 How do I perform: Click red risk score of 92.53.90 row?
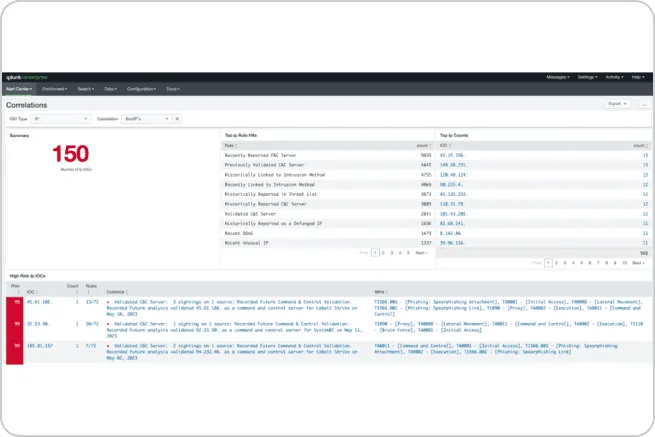pyautogui.click(x=15, y=330)
